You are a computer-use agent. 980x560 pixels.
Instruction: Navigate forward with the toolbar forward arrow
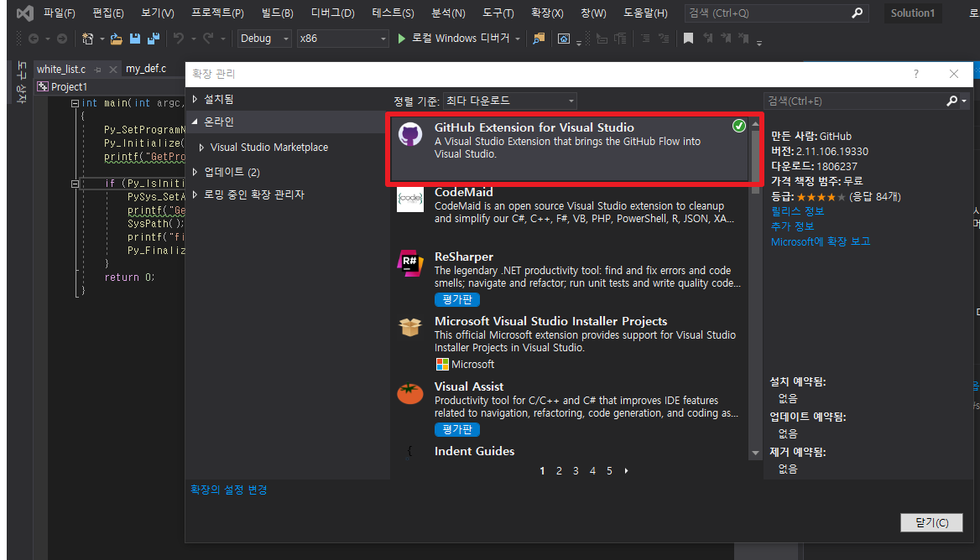click(62, 39)
